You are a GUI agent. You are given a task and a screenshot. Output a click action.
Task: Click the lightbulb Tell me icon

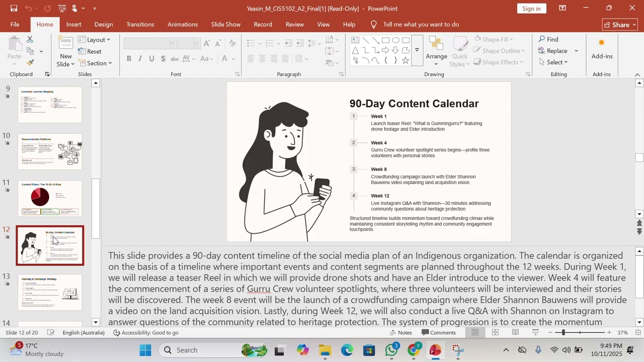point(374,24)
